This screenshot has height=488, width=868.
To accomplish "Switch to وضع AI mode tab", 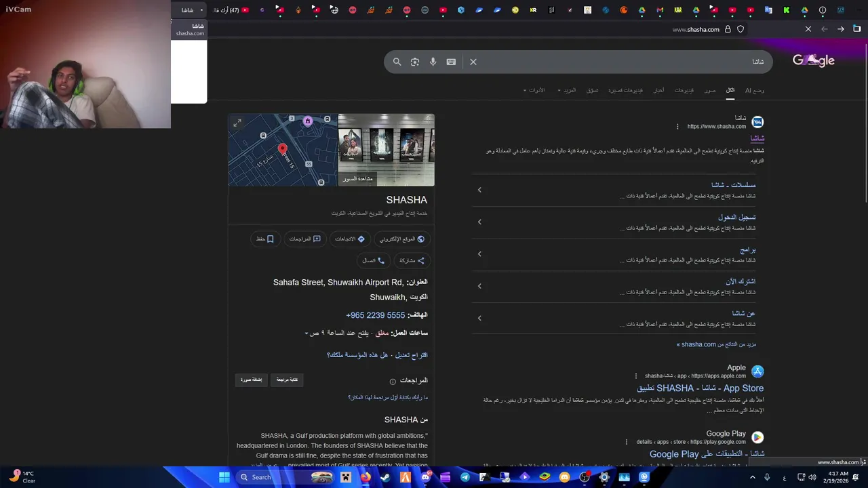I will coord(755,90).
